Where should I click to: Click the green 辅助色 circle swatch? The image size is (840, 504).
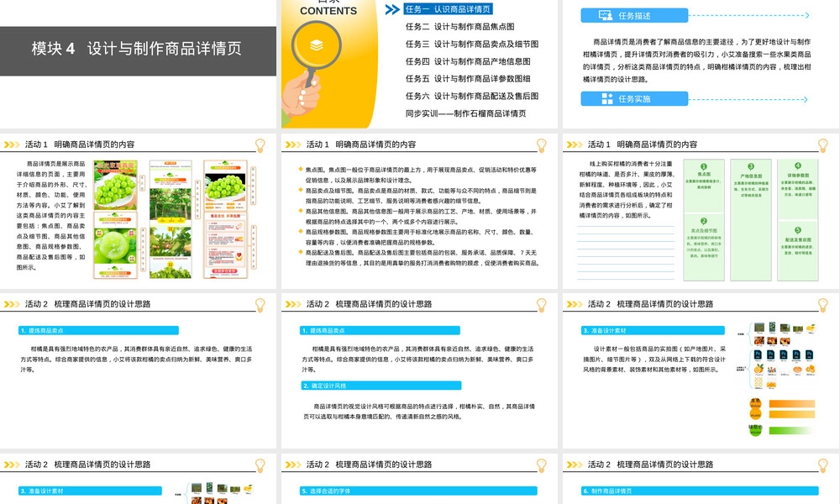[755, 430]
